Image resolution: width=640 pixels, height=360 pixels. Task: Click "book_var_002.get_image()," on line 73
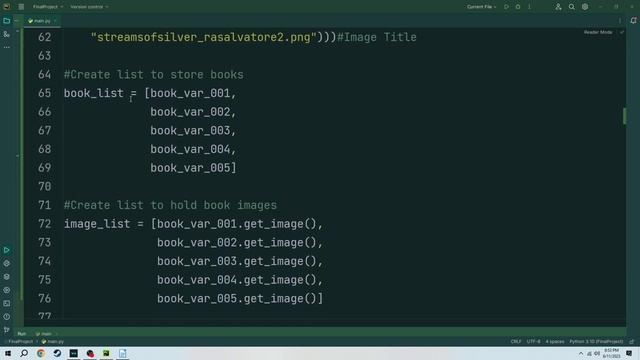[x=240, y=243]
